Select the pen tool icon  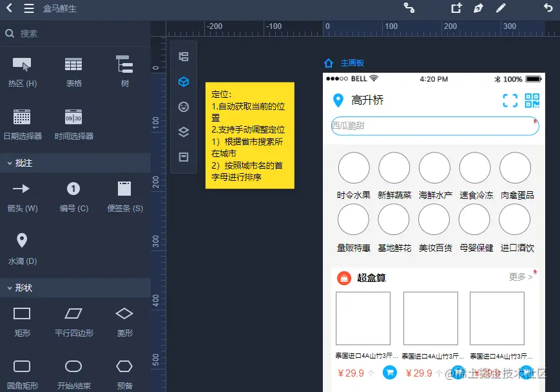[x=478, y=8]
